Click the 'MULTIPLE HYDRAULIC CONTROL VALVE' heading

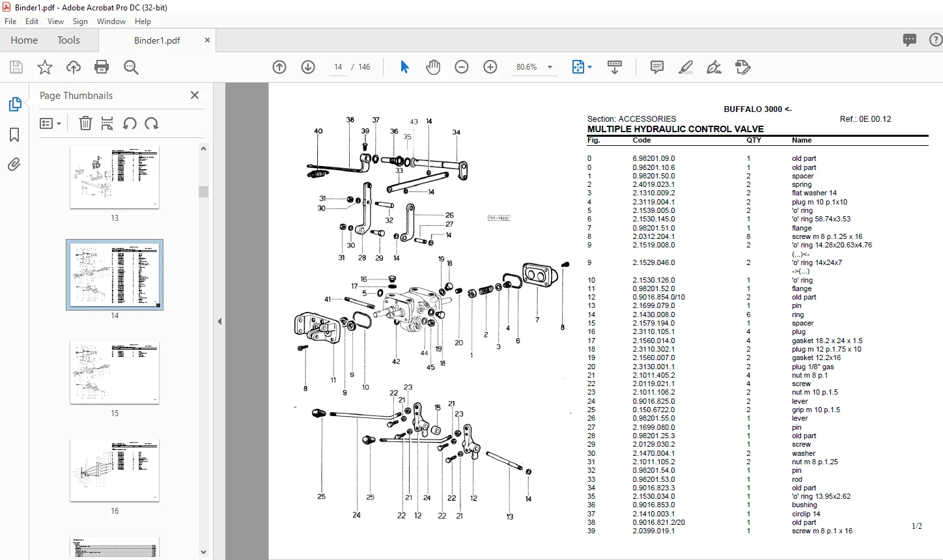click(x=675, y=129)
